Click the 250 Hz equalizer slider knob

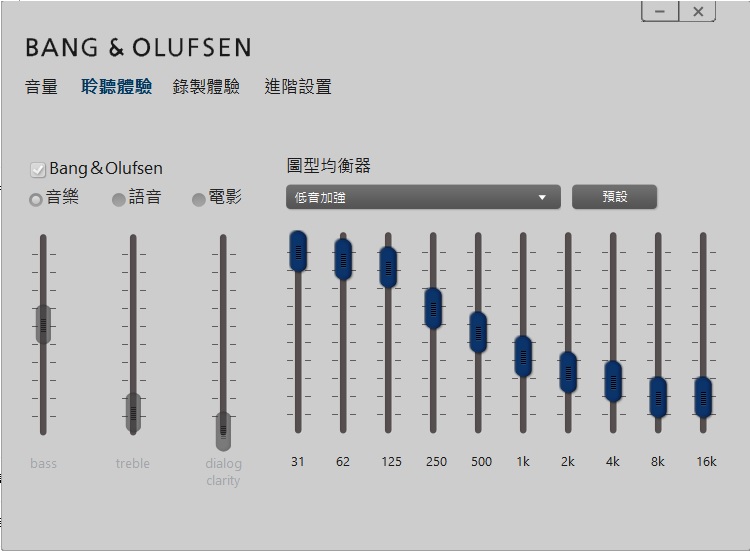433,309
